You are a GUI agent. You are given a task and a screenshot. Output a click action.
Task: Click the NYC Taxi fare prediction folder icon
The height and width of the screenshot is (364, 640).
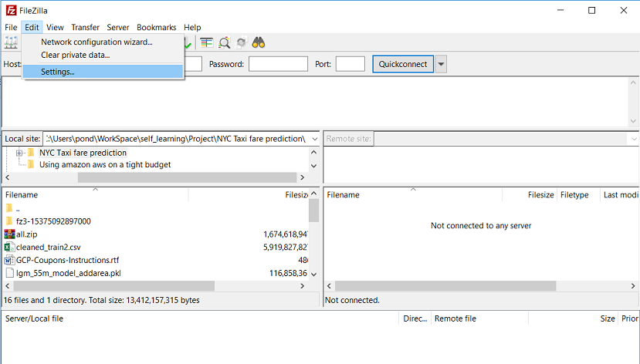point(31,153)
